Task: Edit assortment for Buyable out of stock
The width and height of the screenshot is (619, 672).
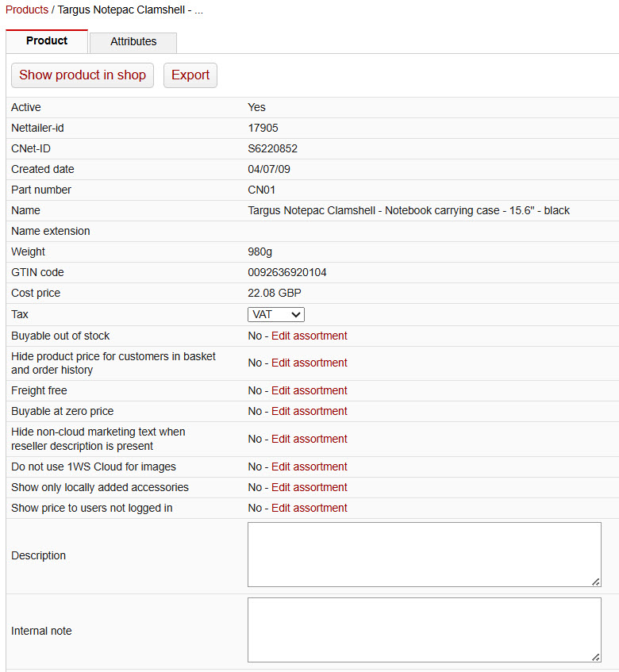Action: [309, 336]
